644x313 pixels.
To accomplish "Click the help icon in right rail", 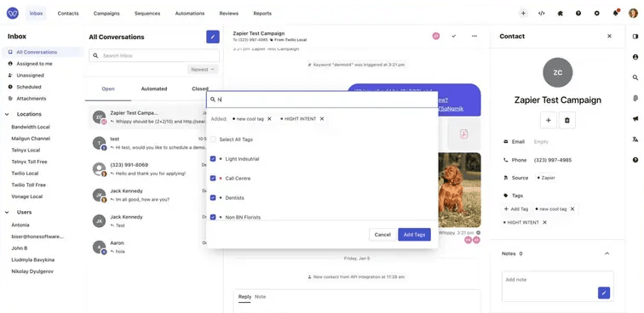I will pyautogui.click(x=635, y=160).
